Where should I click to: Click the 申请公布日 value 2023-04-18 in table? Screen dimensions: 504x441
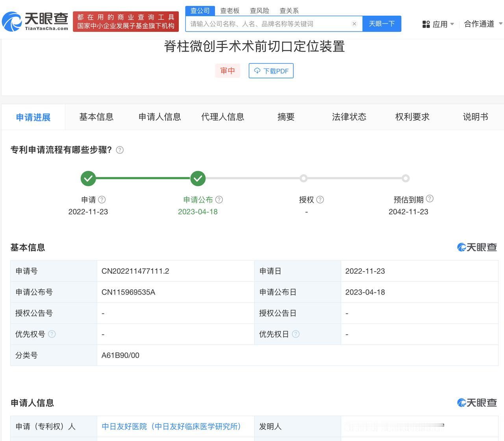pos(365,292)
